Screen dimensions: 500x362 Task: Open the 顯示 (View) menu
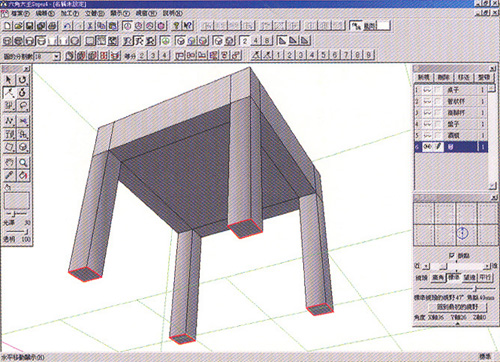click(120, 14)
